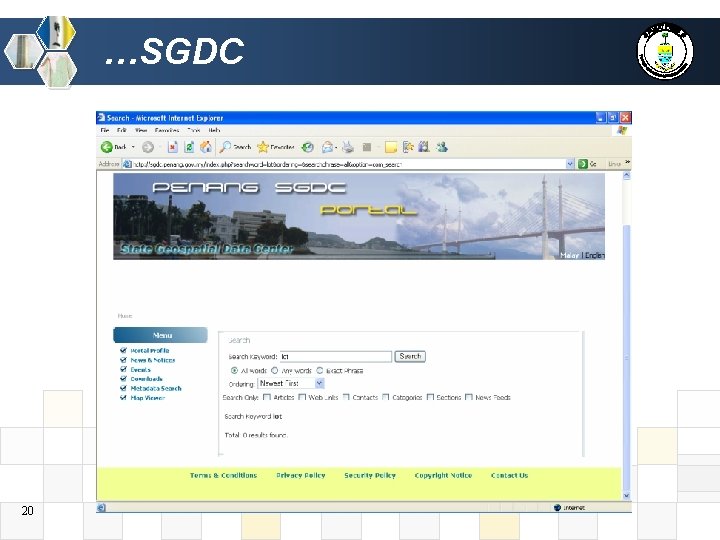Open the File menu
The image size is (720, 540).
(x=105, y=130)
